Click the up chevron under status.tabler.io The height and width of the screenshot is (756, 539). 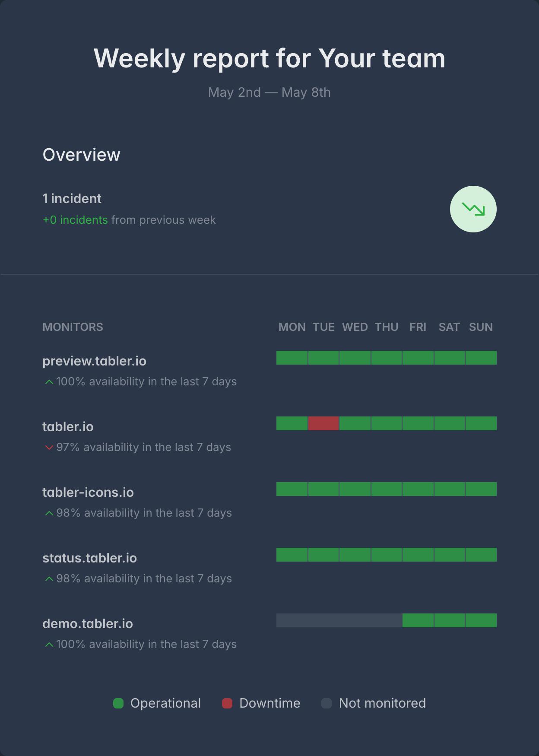(x=49, y=579)
